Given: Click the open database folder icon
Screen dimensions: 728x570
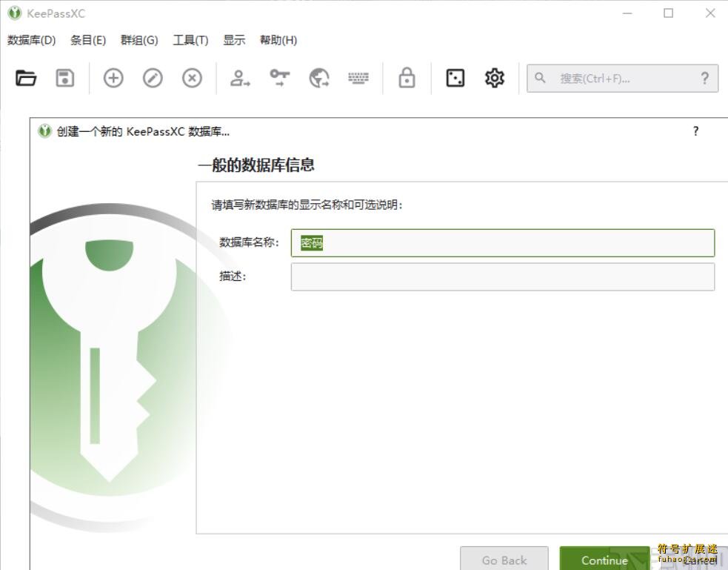Looking at the screenshot, I should [x=25, y=78].
